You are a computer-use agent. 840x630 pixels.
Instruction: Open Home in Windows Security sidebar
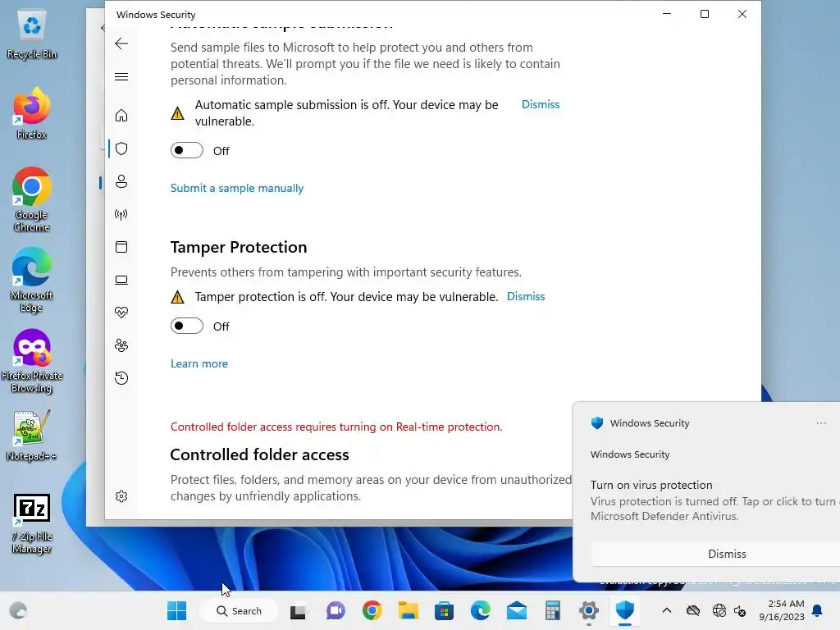coord(121,115)
